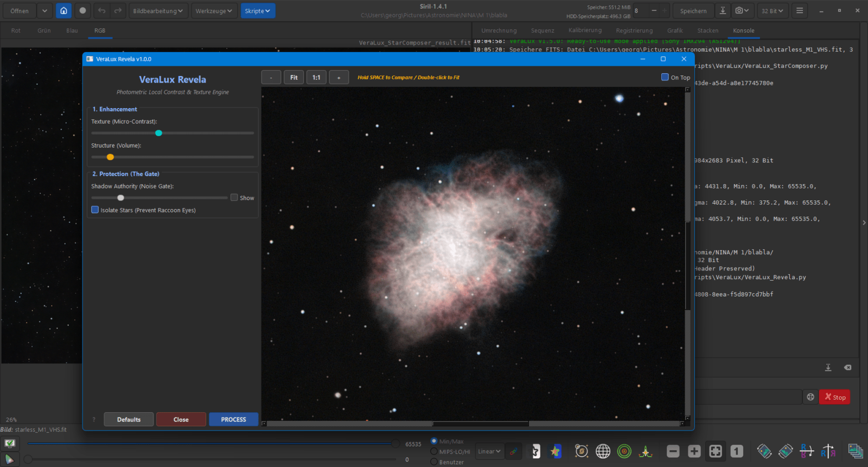The image size is (868, 467).
Task: Click the green concentric circles icon
Action: point(624,451)
